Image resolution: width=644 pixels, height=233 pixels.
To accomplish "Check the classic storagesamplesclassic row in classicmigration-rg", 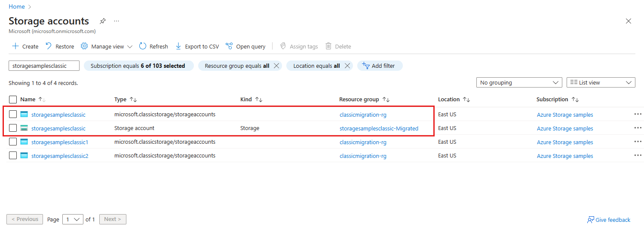I will click(x=13, y=114).
